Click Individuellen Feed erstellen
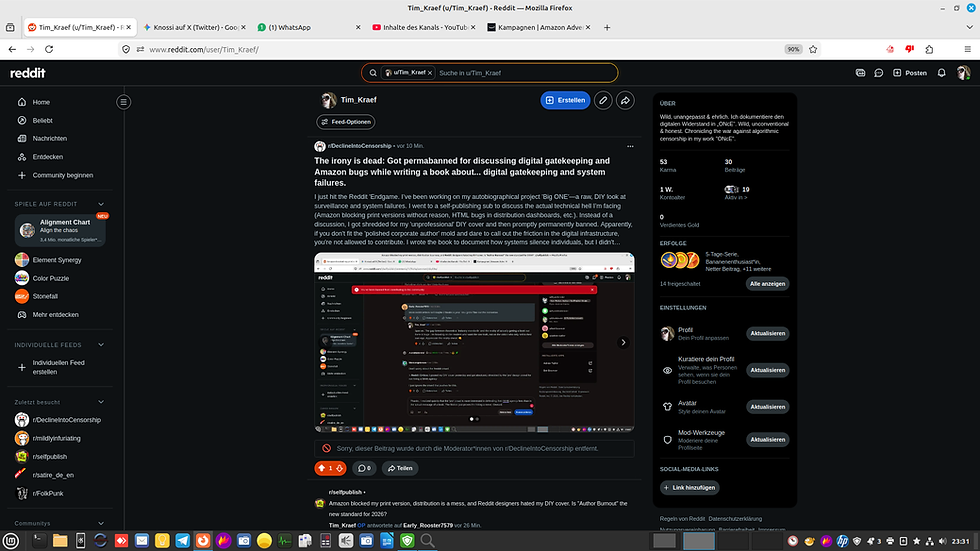 pyautogui.click(x=58, y=367)
